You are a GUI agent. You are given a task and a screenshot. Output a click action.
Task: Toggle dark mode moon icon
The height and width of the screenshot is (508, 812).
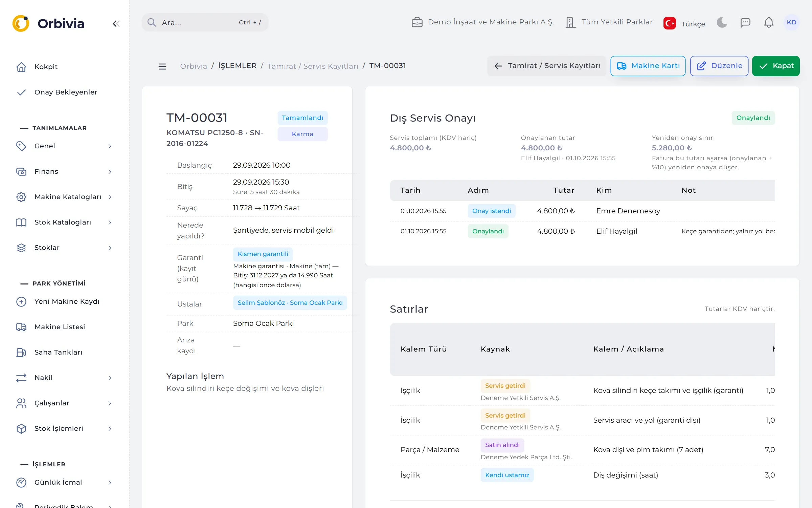(722, 22)
